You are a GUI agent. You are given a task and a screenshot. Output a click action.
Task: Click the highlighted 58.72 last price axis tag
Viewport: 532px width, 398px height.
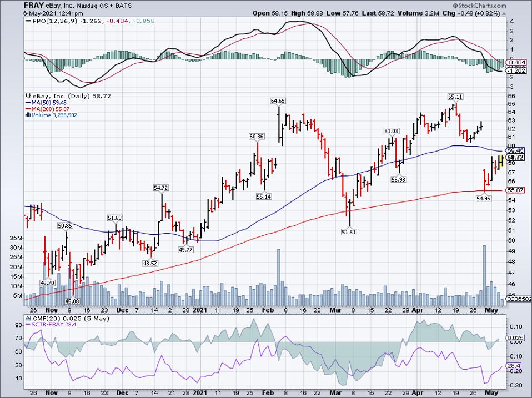click(515, 157)
